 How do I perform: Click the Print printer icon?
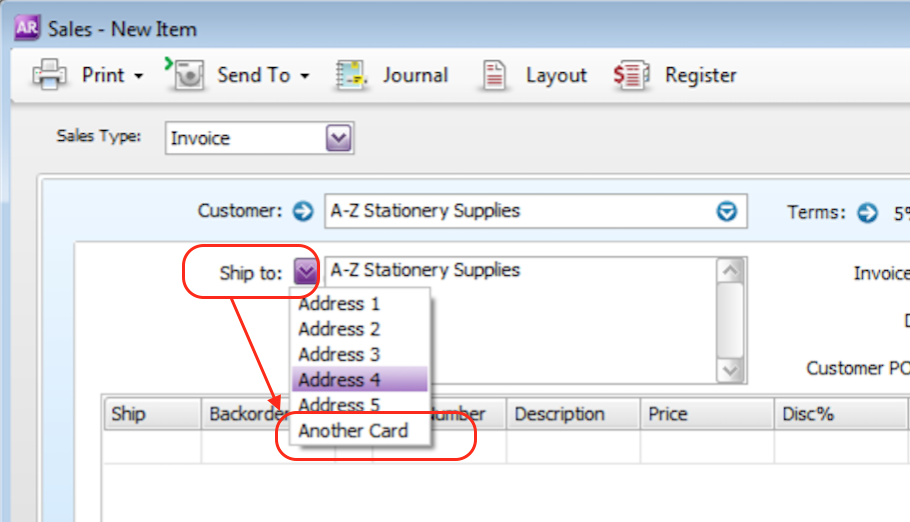pos(49,74)
